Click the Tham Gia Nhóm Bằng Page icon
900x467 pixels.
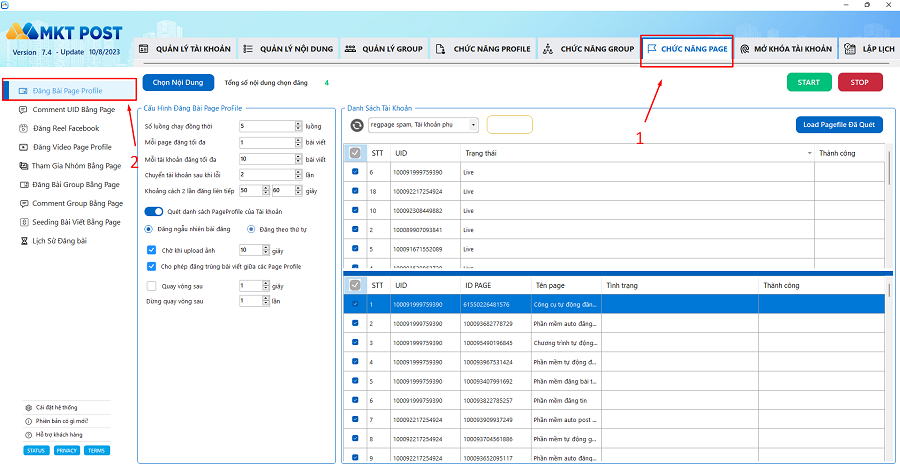click(x=24, y=166)
